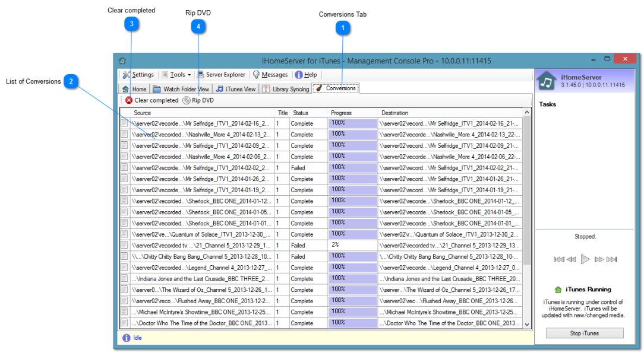Click the Title column header
This screenshot has height=353, width=644.
(282, 113)
